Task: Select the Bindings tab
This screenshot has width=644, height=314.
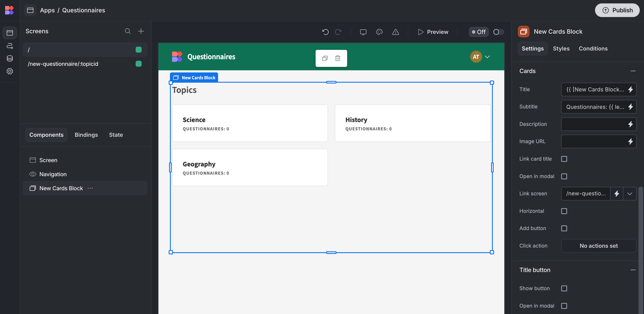Action: coord(86,135)
